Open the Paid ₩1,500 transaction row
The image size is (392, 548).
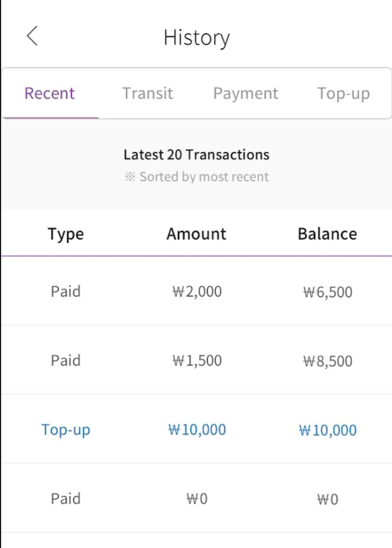click(x=196, y=360)
